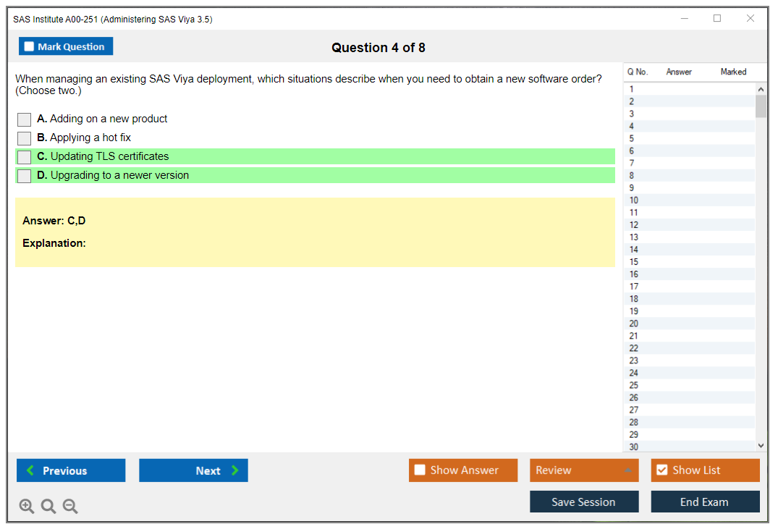Screen dimensions: 778x532
Task: Click the green right arrow on Next
Action: coord(235,470)
